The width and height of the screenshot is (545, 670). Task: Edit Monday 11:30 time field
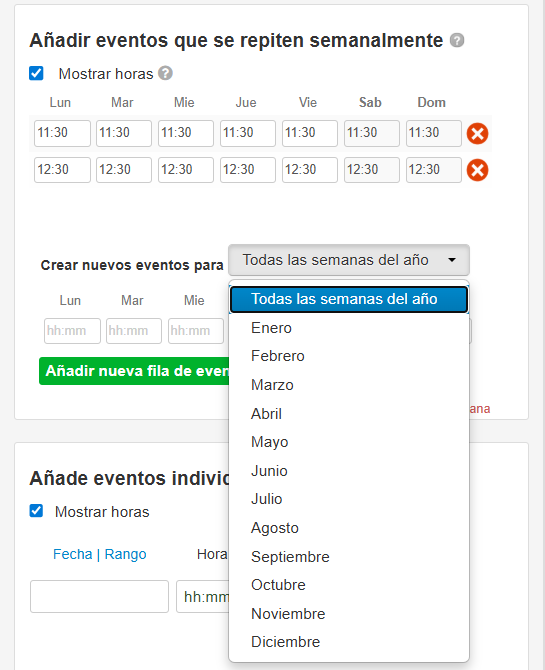(62, 133)
